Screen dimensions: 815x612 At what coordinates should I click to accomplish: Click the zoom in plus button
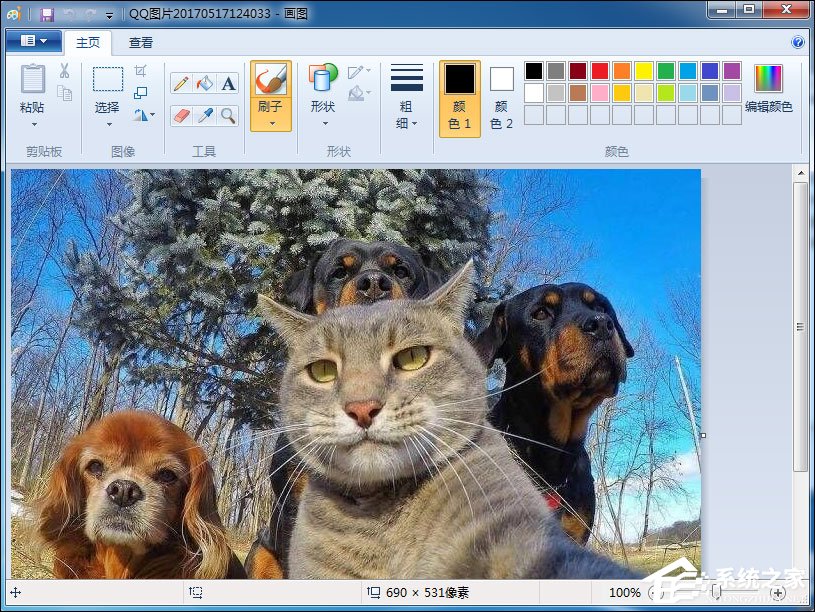click(778, 592)
